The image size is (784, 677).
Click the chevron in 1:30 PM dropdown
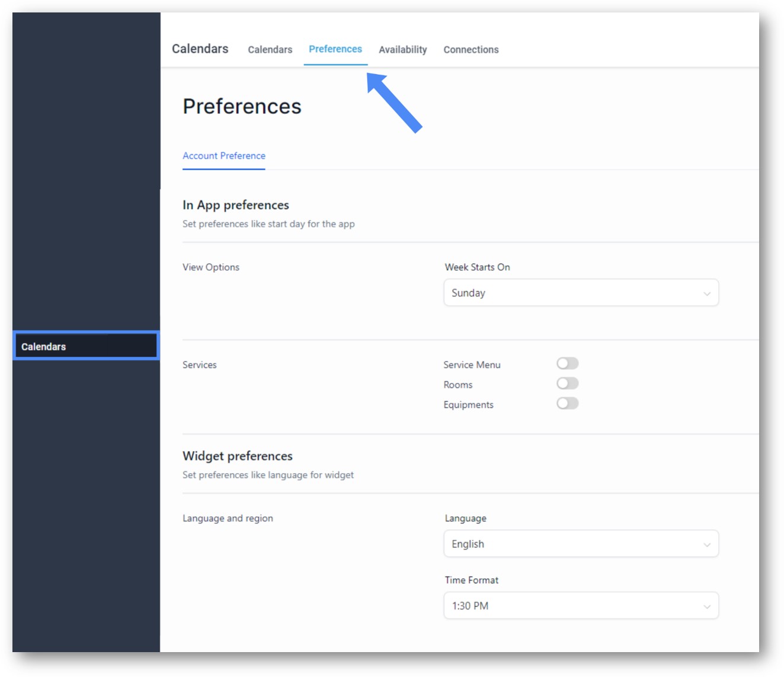tap(706, 607)
